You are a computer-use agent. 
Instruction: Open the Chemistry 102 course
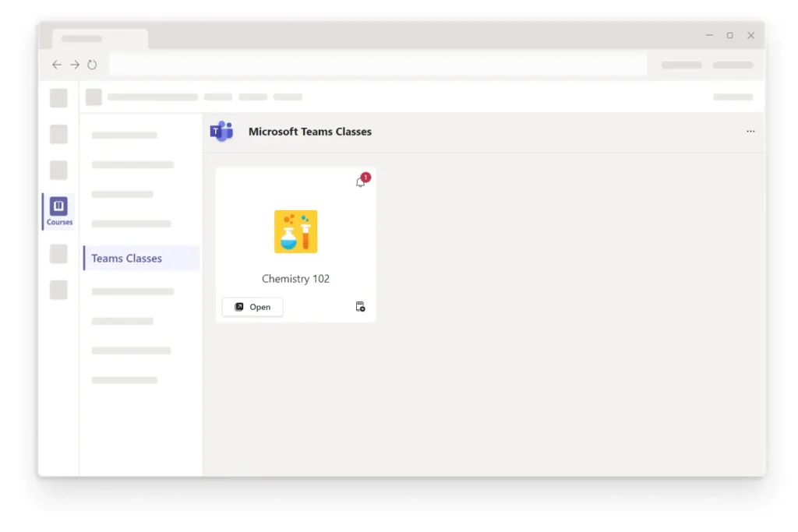click(x=252, y=307)
